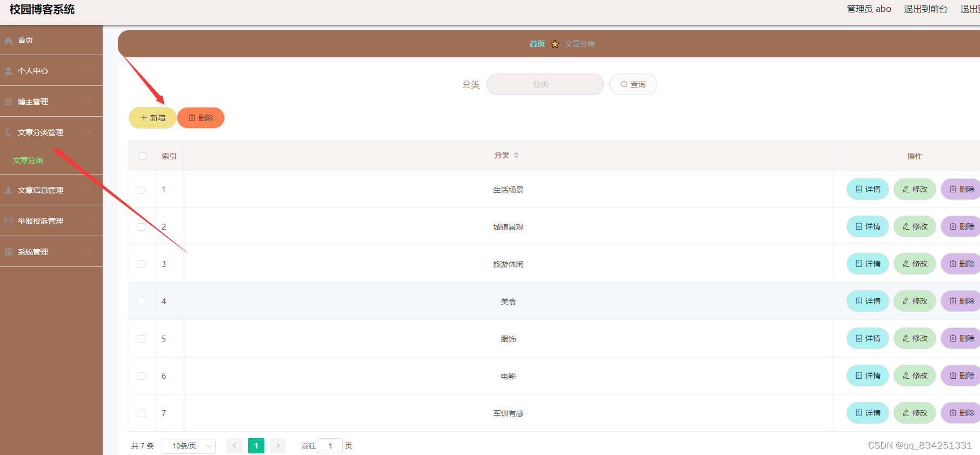Open 详情 for row 生活场景

868,189
